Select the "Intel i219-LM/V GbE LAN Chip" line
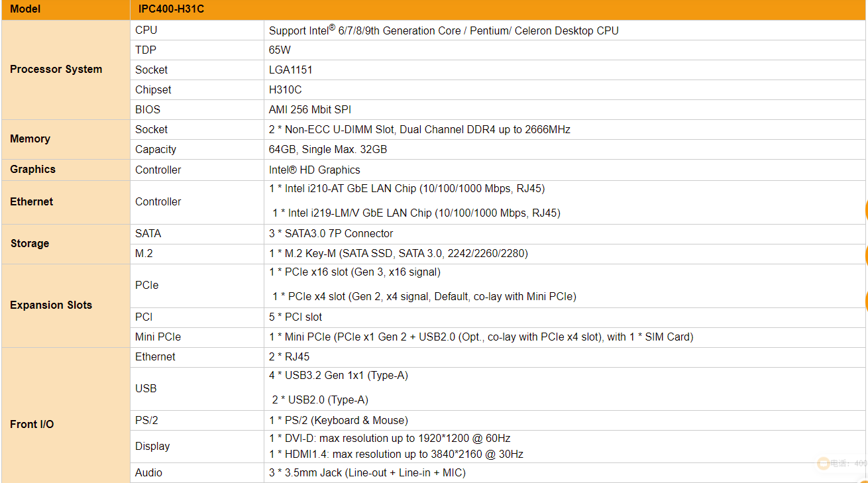 [417, 213]
